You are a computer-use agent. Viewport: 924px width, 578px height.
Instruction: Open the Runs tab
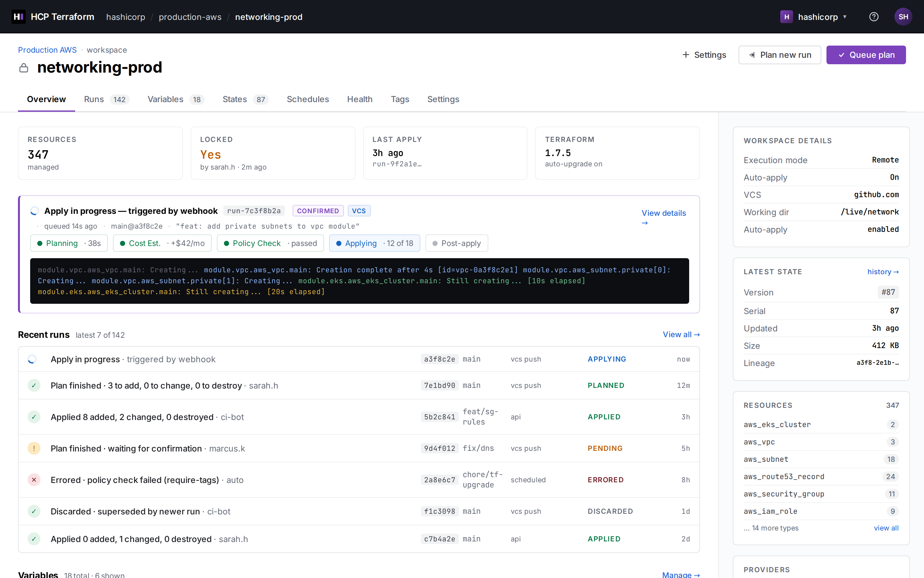coord(107,100)
